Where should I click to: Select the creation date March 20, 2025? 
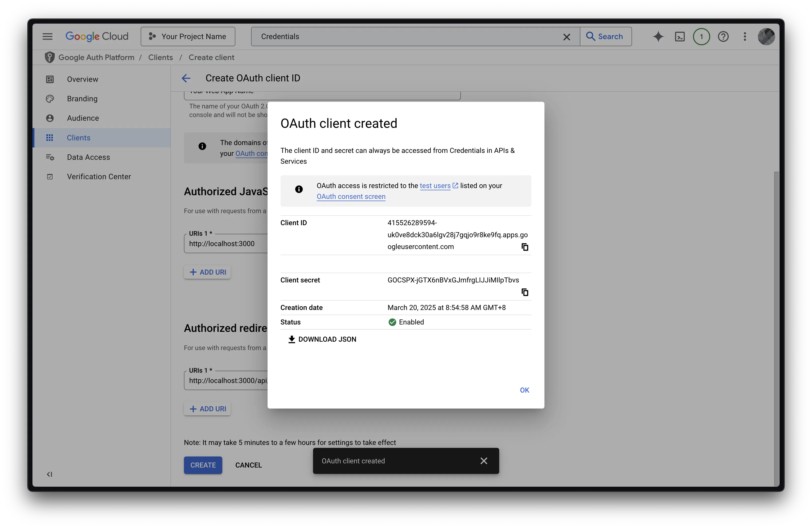click(446, 308)
